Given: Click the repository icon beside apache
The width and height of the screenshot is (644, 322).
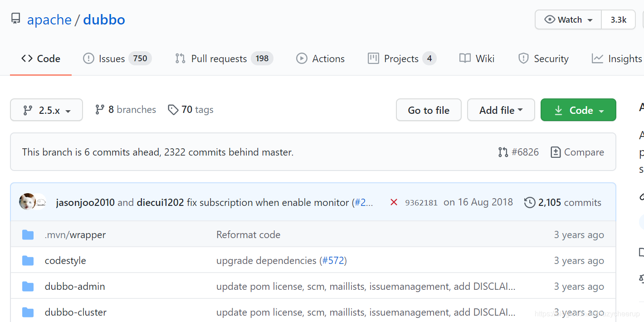Looking at the screenshot, I should [x=16, y=19].
